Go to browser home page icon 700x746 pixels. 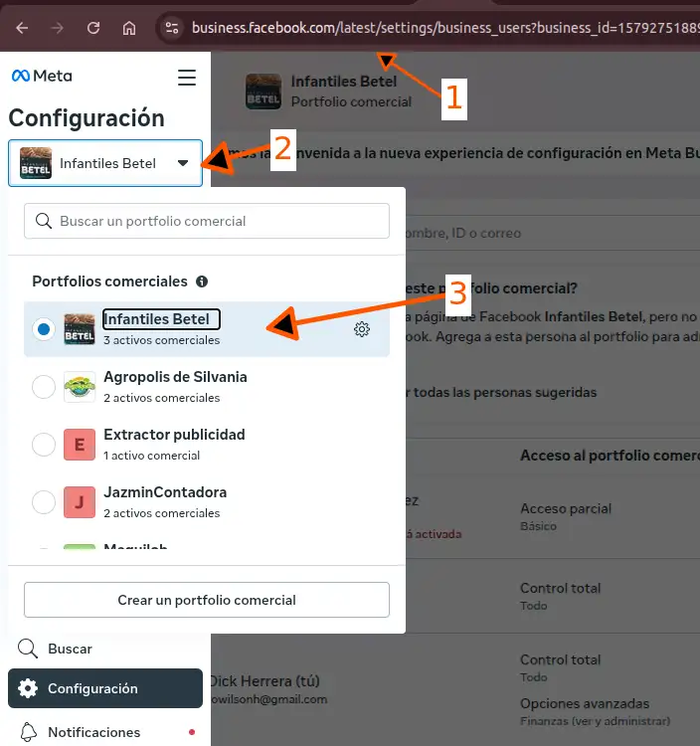tap(129, 28)
